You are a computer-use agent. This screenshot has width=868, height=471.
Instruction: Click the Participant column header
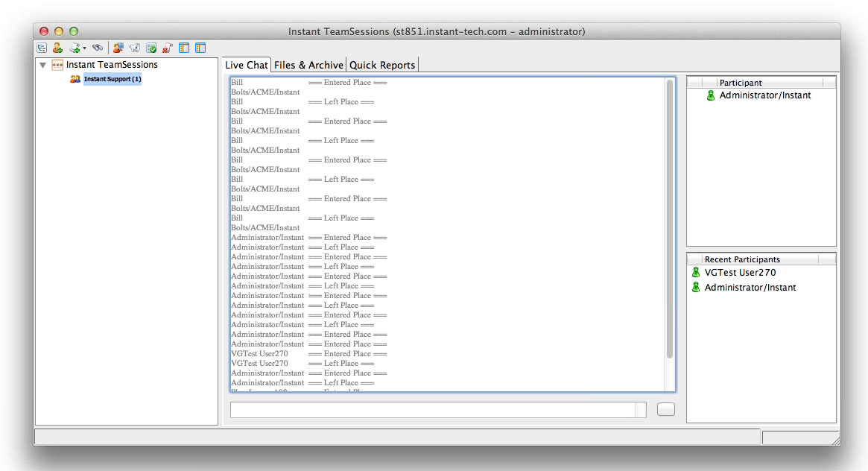coord(741,83)
